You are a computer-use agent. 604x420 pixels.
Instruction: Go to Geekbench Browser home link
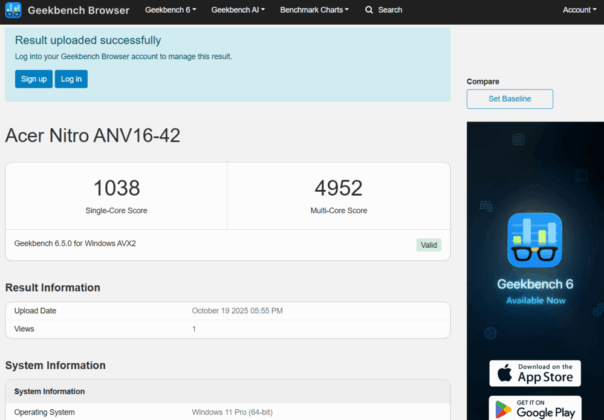point(79,10)
